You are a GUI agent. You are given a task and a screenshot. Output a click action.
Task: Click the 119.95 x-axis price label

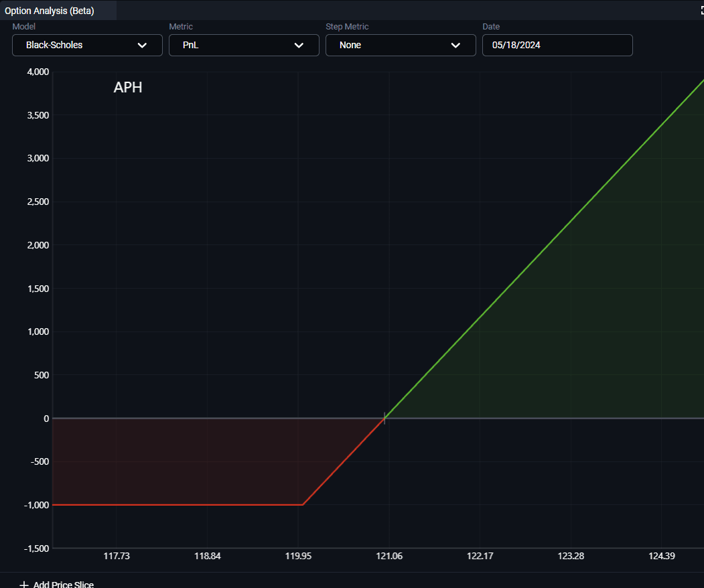pos(298,556)
